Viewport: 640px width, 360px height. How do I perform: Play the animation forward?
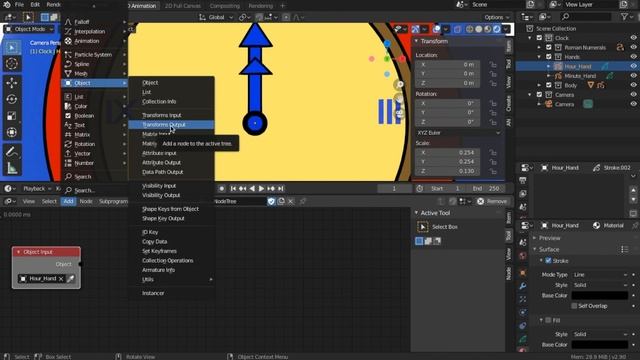(x=262, y=189)
